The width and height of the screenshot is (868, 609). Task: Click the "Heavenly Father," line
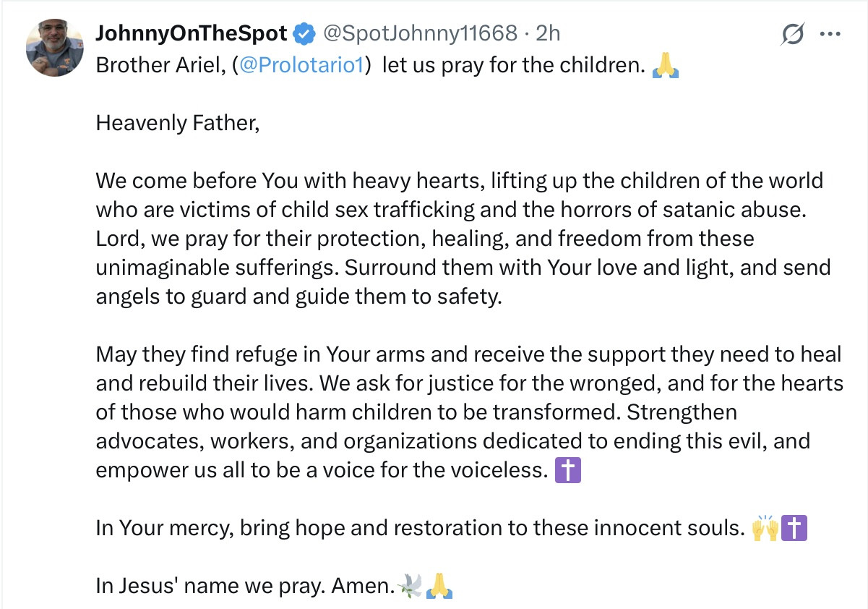177,123
